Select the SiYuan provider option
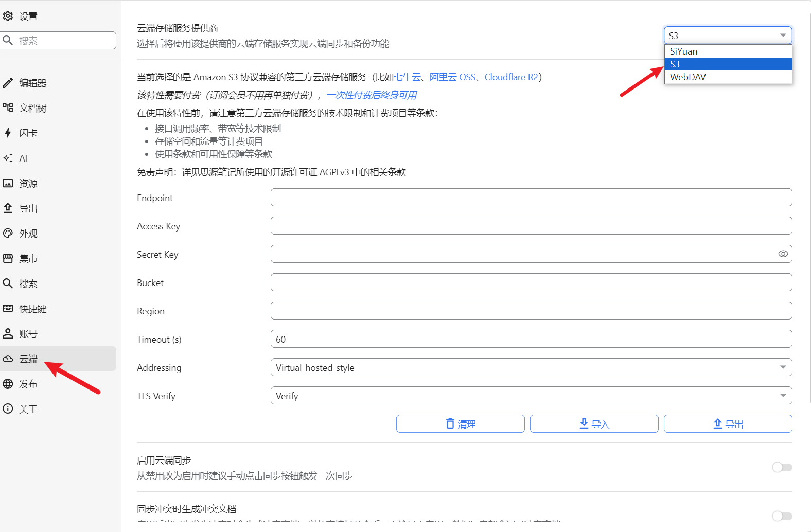Image resolution: width=811 pixels, height=532 pixels. pyautogui.click(x=728, y=51)
